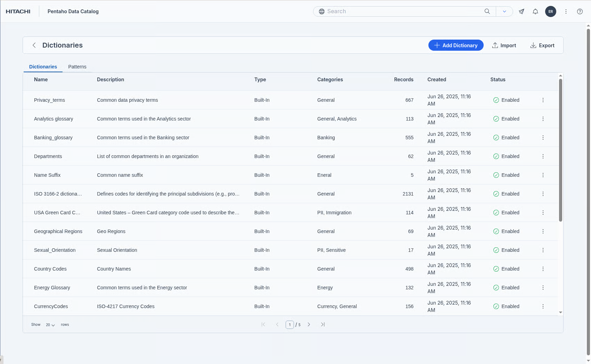Click into the Search input field

[x=403, y=11]
